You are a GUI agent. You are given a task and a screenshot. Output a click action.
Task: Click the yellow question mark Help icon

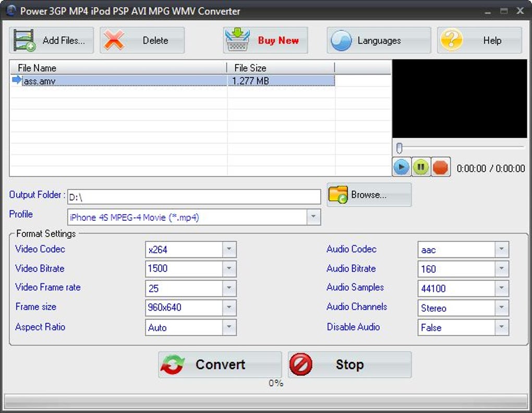point(451,40)
